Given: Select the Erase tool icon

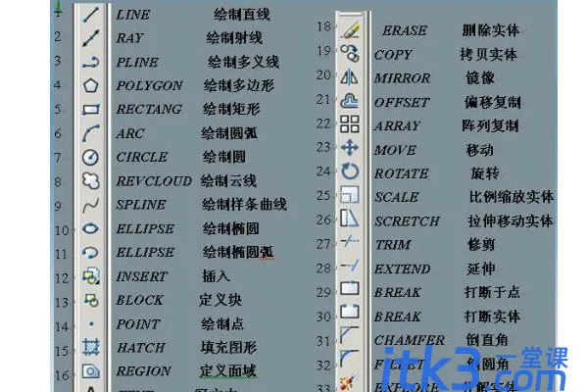Looking at the screenshot, I should (x=350, y=30).
